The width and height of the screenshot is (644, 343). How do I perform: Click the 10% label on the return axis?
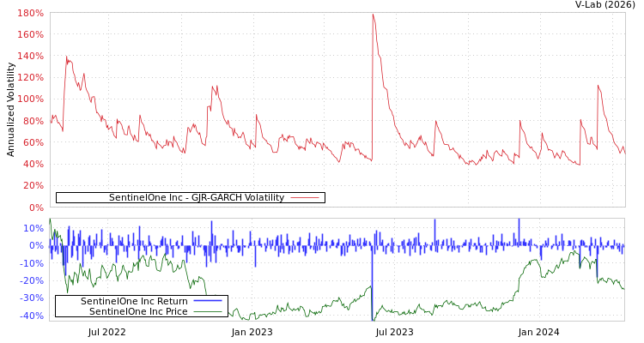[x=33, y=228]
